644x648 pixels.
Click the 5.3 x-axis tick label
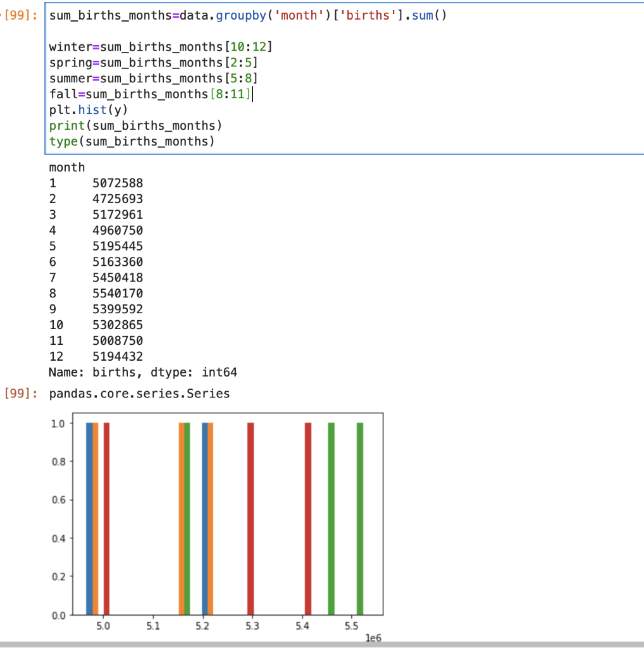(x=252, y=625)
